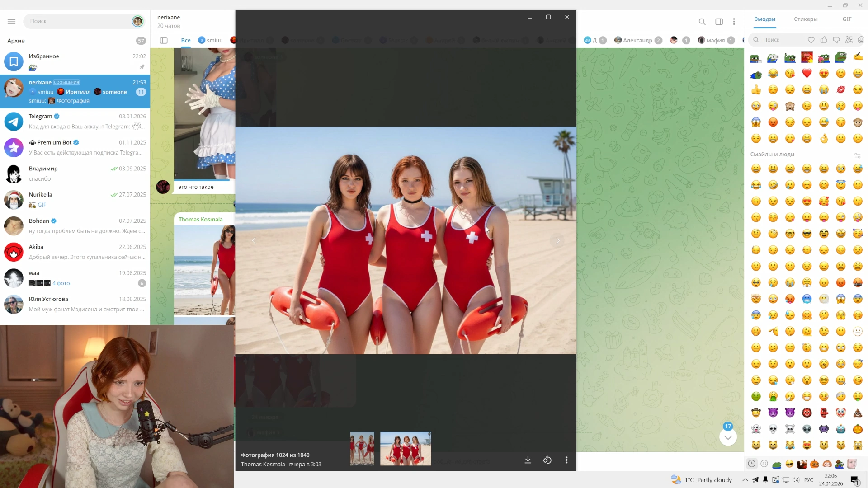Select the first thumbnail in viewer strip

click(362, 448)
